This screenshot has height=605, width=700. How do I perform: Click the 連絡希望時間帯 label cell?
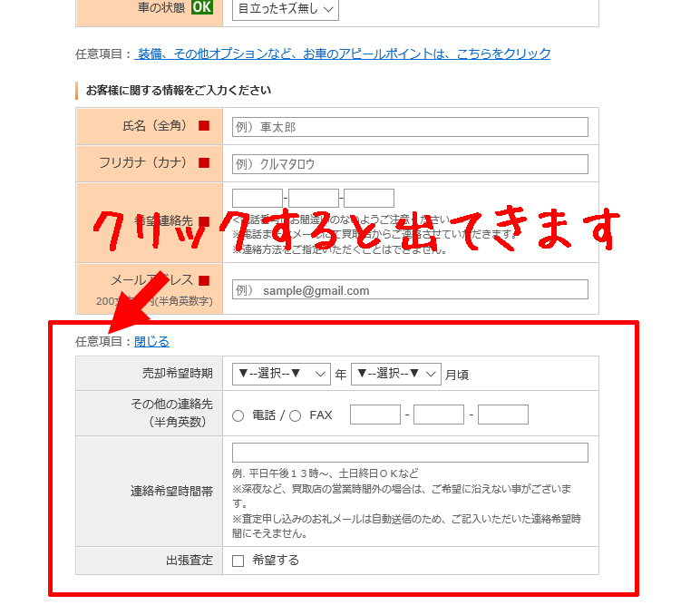[x=149, y=491]
